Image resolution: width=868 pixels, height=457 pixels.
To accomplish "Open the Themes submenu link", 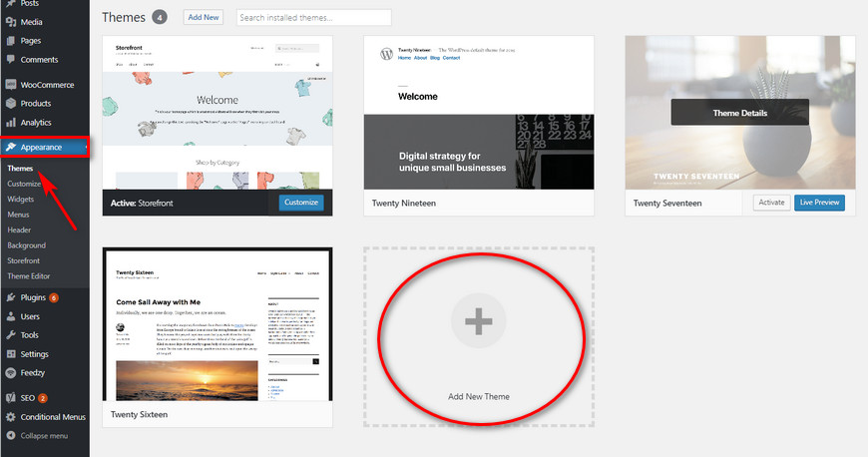I will pyautogui.click(x=20, y=168).
